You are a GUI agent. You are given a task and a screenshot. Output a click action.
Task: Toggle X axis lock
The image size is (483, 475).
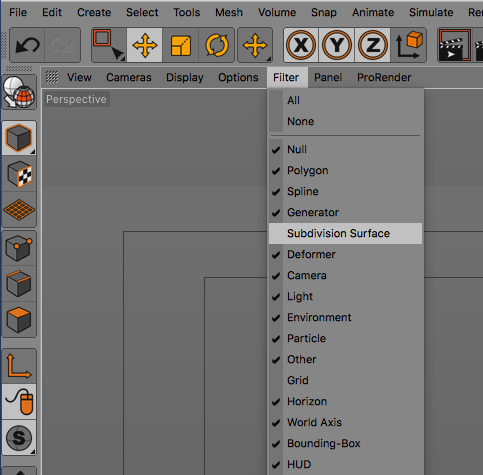301,45
